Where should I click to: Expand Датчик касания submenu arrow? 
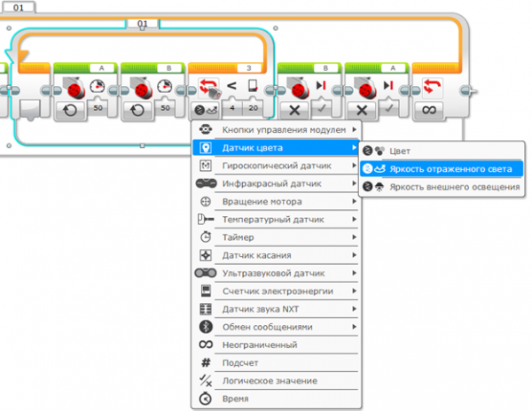pyautogui.click(x=354, y=255)
